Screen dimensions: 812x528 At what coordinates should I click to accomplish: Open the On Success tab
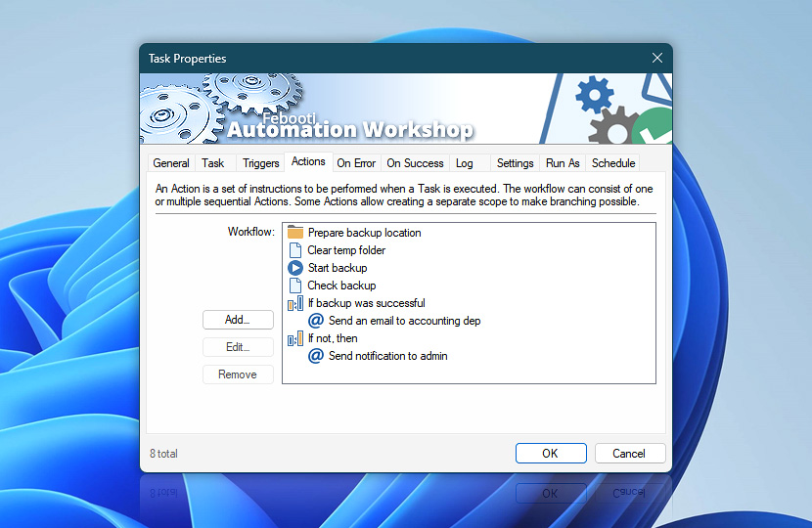pyautogui.click(x=415, y=163)
